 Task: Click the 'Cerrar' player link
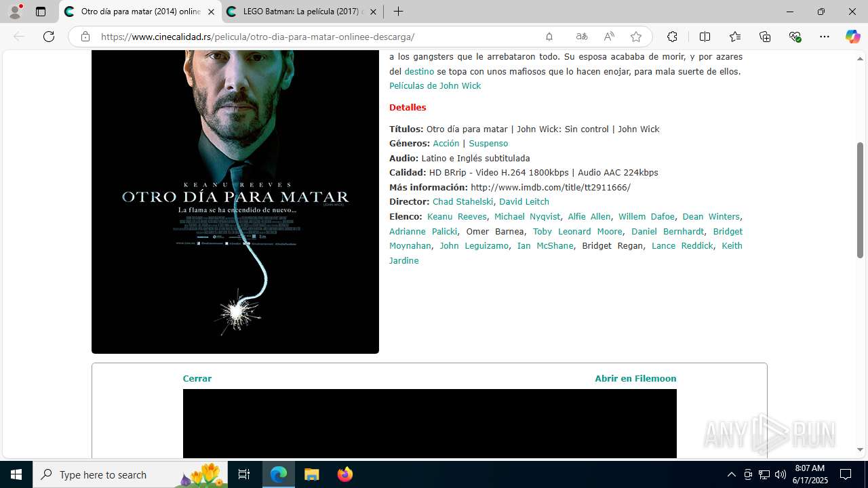[x=197, y=378]
